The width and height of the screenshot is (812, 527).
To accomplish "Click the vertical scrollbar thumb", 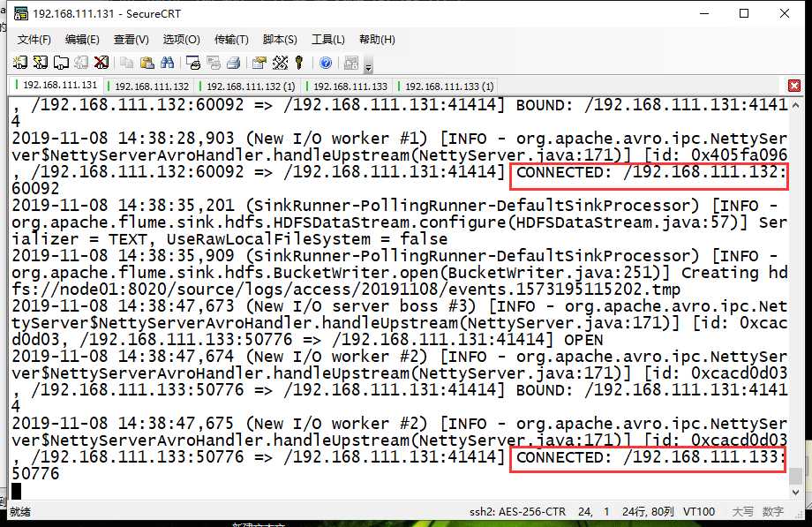I will point(796,476).
